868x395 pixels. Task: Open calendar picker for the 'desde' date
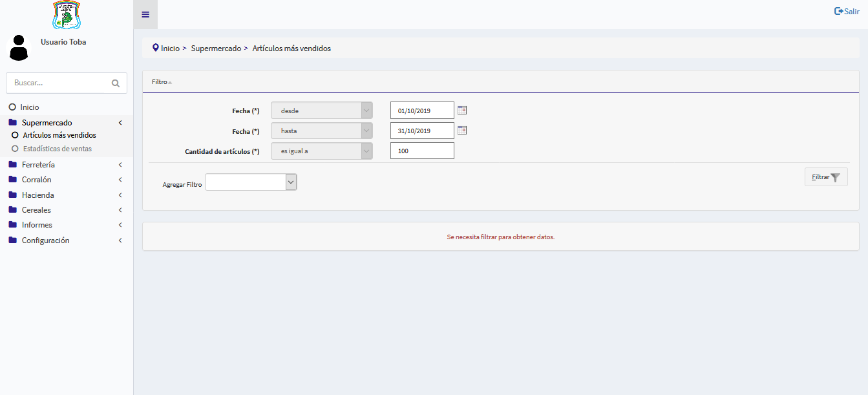coord(461,111)
